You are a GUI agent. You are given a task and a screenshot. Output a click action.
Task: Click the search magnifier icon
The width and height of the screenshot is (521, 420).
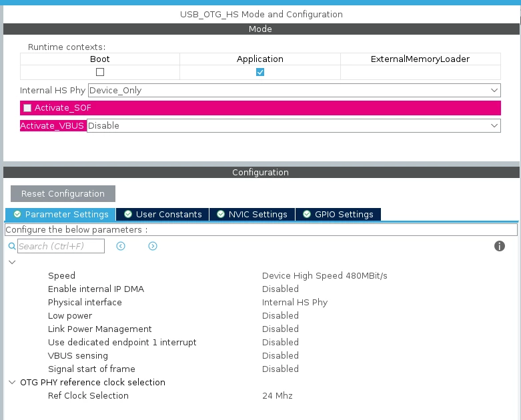(12, 246)
